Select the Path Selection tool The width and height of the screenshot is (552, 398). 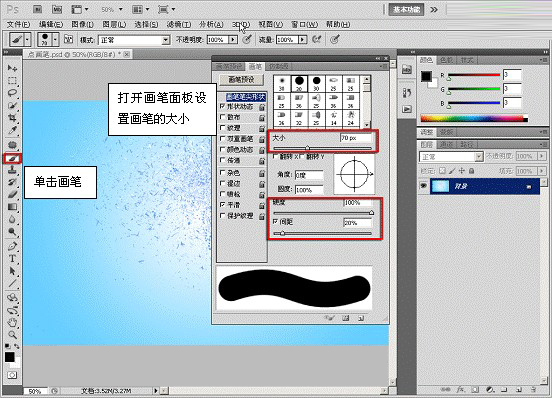point(12,271)
